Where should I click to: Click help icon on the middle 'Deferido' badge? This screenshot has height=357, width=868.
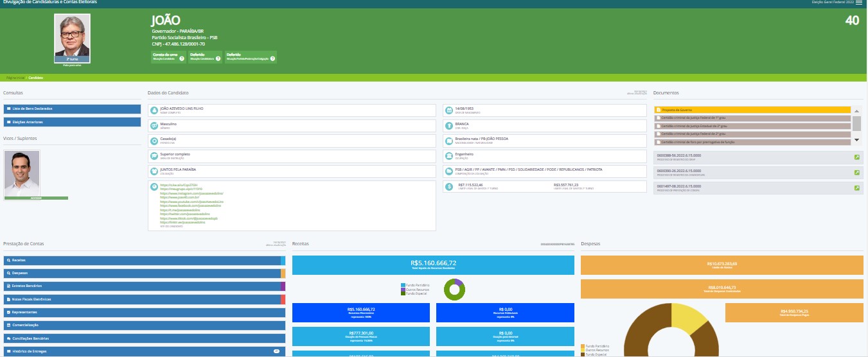218,58
